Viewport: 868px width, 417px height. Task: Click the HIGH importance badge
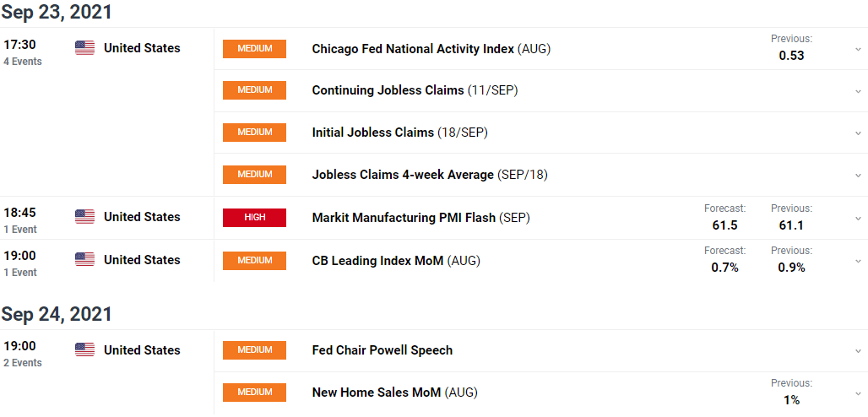[x=255, y=218]
